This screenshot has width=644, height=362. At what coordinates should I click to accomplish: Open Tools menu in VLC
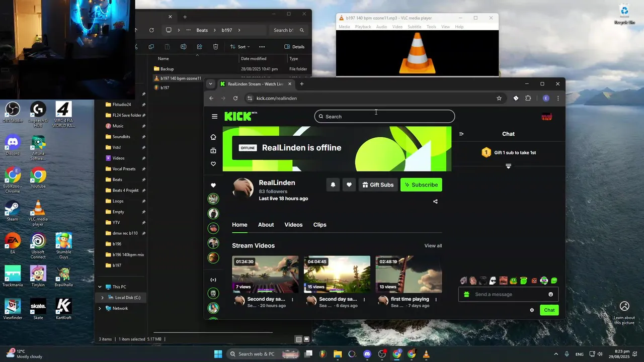tap(431, 27)
